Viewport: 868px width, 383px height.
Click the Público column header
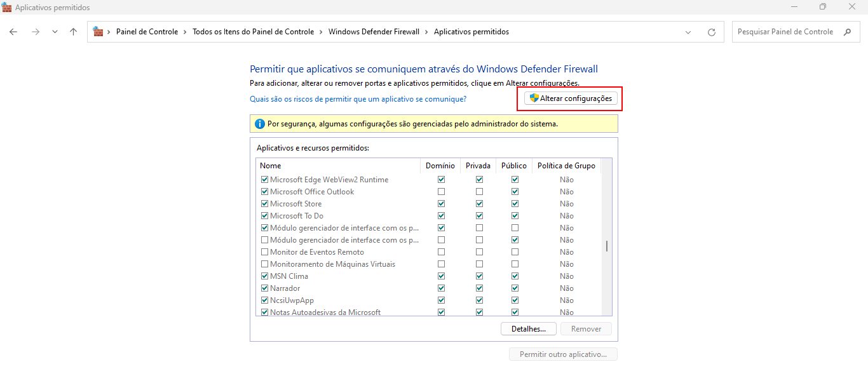pyautogui.click(x=514, y=166)
